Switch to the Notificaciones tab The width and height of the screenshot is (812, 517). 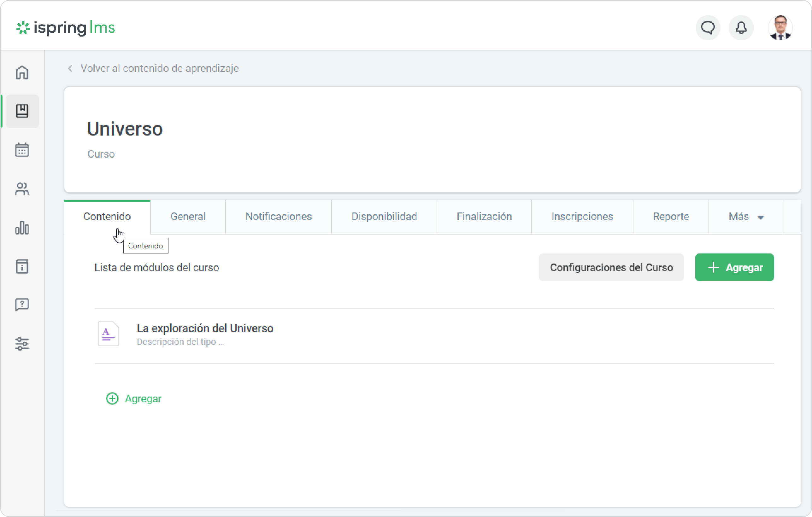pyautogui.click(x=279, y=216)
